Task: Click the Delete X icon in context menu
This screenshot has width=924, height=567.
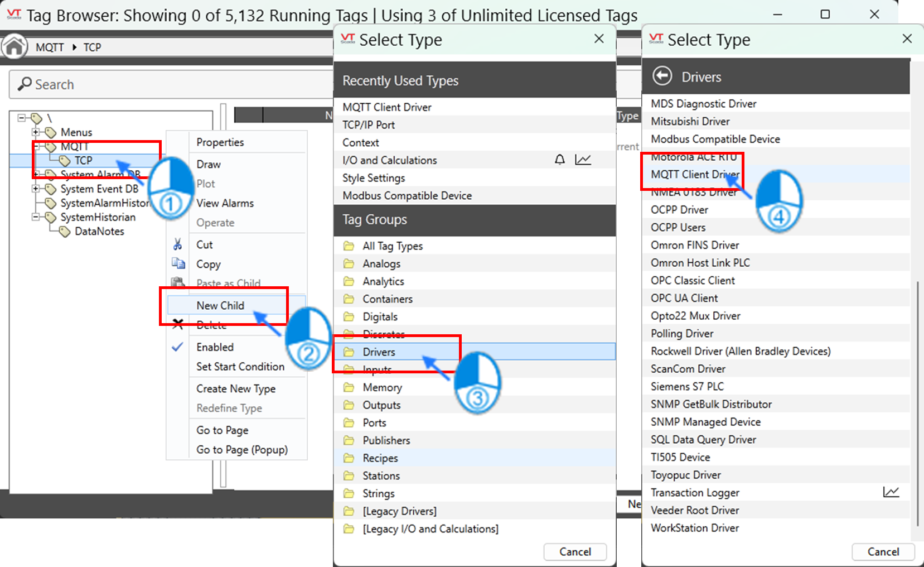Action: pos(177,324)
